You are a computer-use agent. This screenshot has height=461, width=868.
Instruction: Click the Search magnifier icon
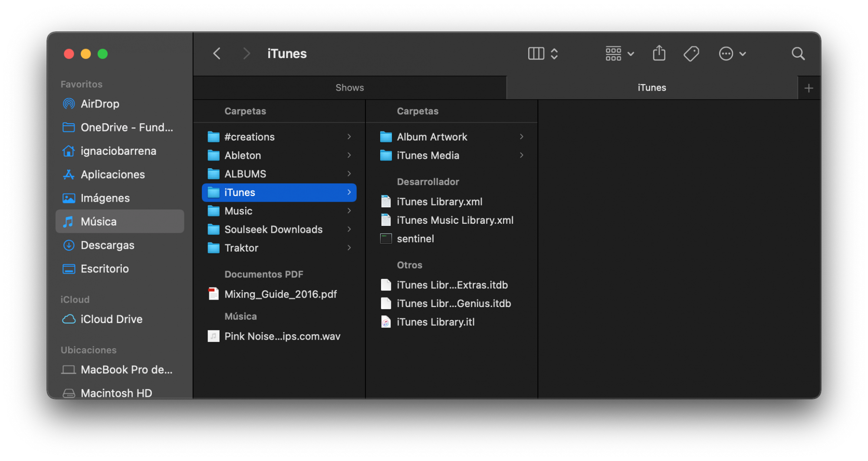(x=798, y=54)
